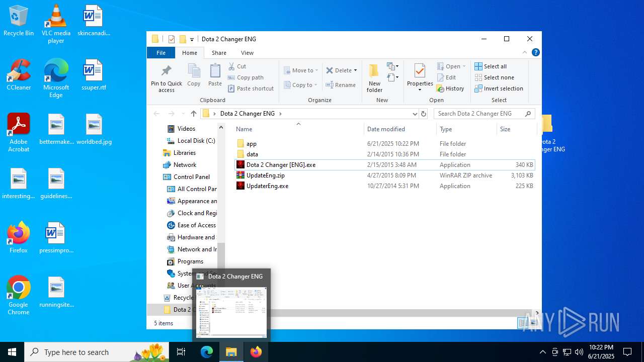
Task: Click horizontal scrollbar right arrow
Action: (x=537, y=313)
